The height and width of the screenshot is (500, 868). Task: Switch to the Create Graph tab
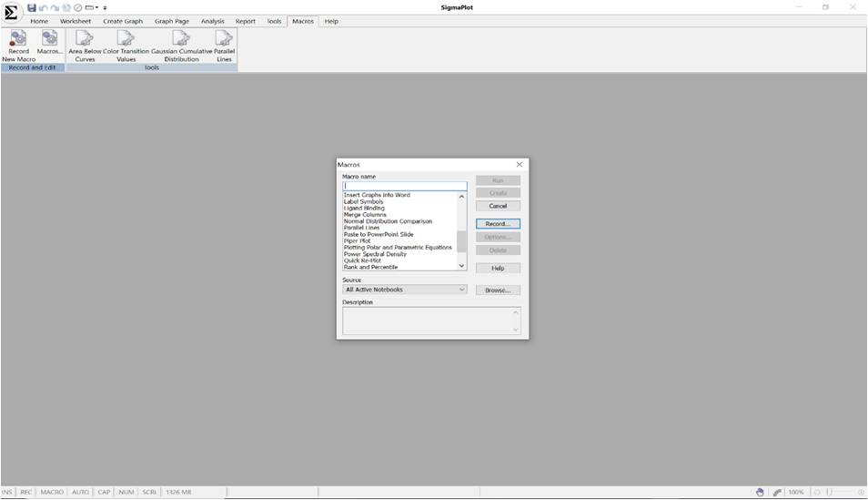pyautogui.click(x=123, y=21)
